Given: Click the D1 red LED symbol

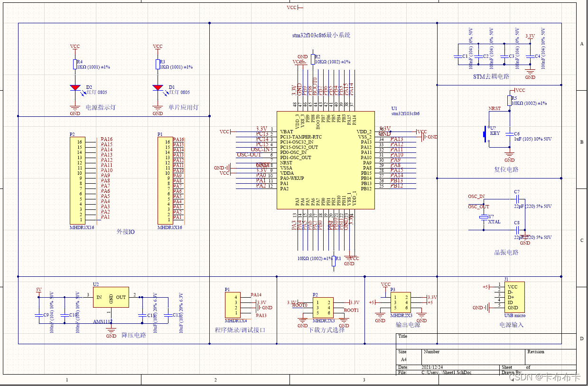Looking at the screenshot, I should [x=158, y=88].
